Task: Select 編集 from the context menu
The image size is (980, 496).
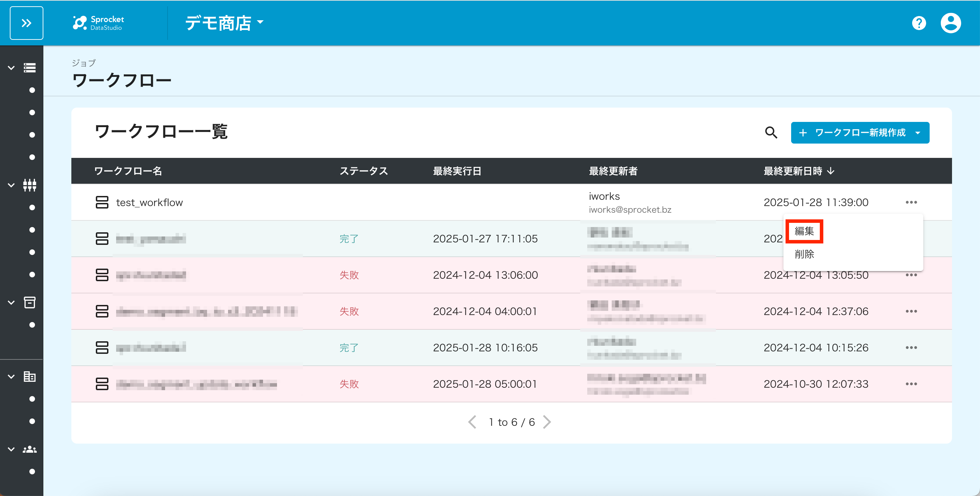Action: point(804,231)
